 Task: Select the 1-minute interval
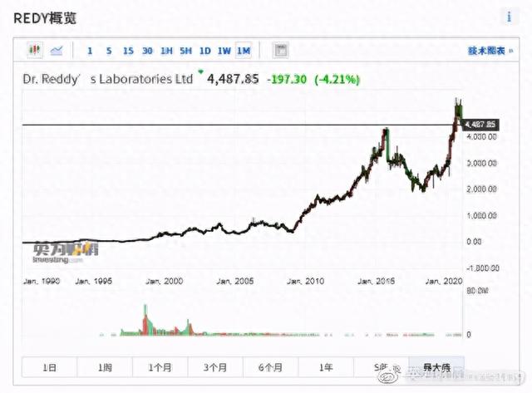point(90,51)
